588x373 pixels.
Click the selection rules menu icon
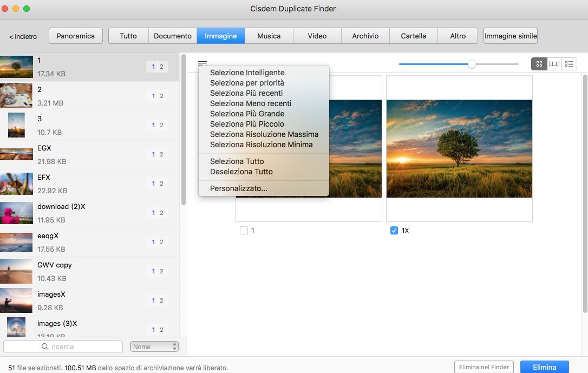[x=202, y=63]
